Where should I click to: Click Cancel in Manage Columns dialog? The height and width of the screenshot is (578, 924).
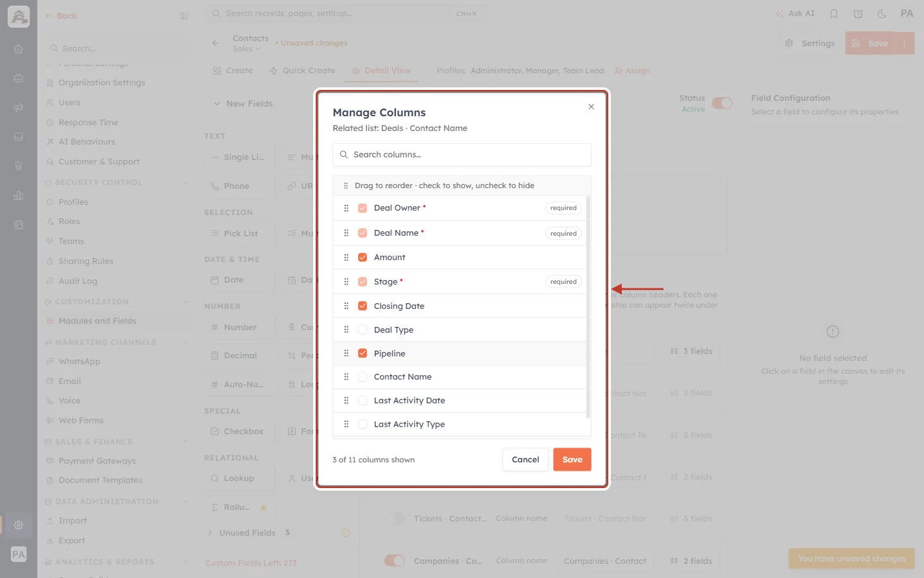tap(526, 460)
